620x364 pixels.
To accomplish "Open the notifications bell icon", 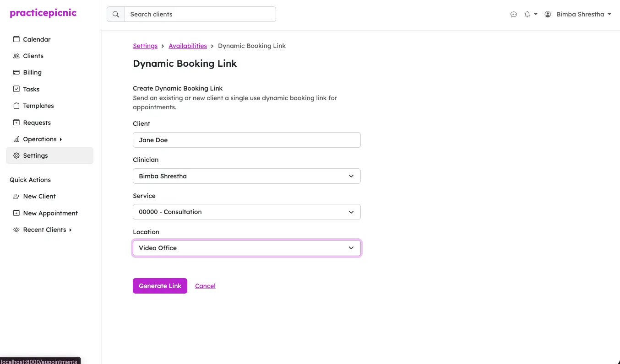I will coord(528,15).
